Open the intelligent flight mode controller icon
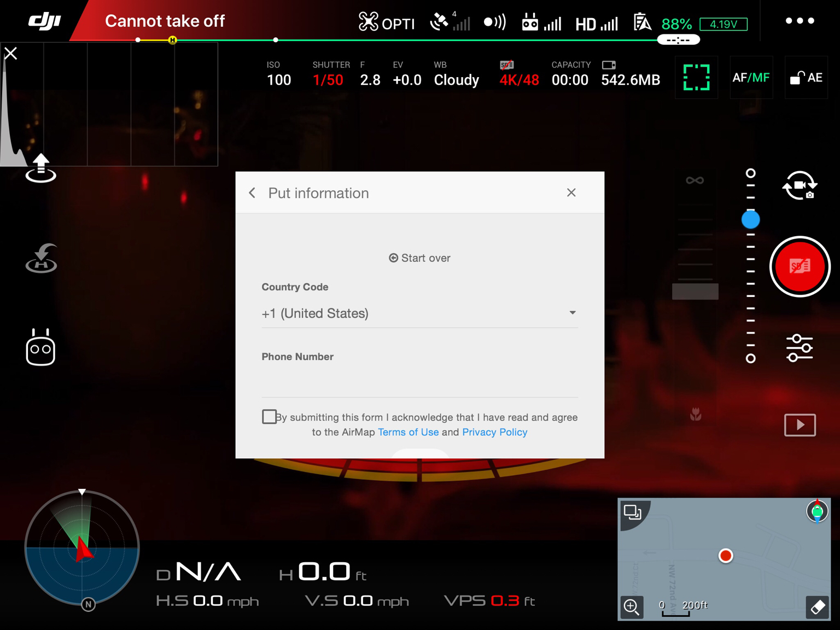 pyautogui.click(x=40, y=347)
